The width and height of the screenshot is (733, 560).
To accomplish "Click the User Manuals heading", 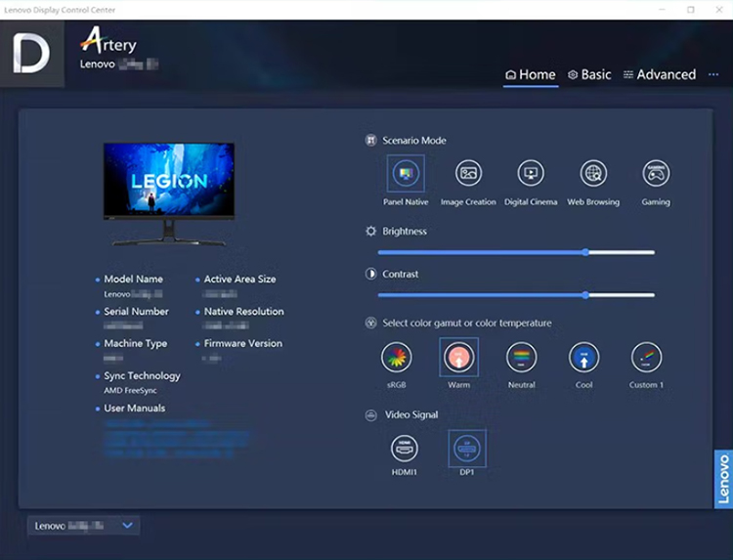I will tap(134, 409).
